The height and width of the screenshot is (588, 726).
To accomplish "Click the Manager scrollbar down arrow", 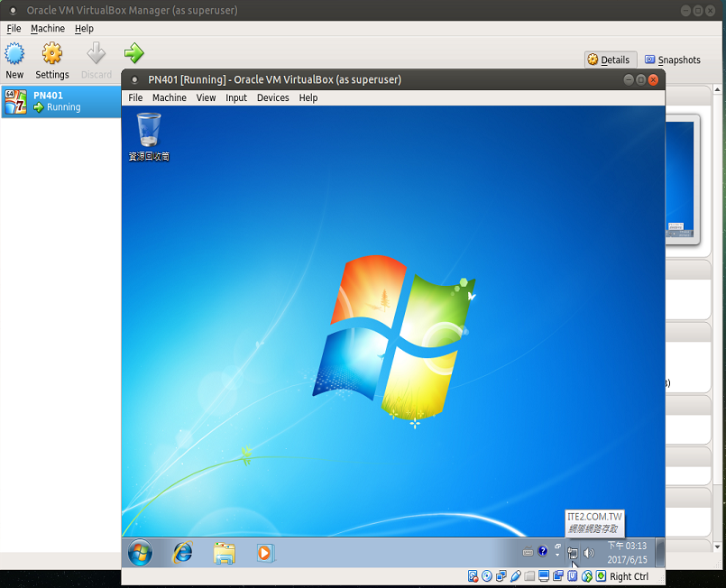I will pos(717,547).
